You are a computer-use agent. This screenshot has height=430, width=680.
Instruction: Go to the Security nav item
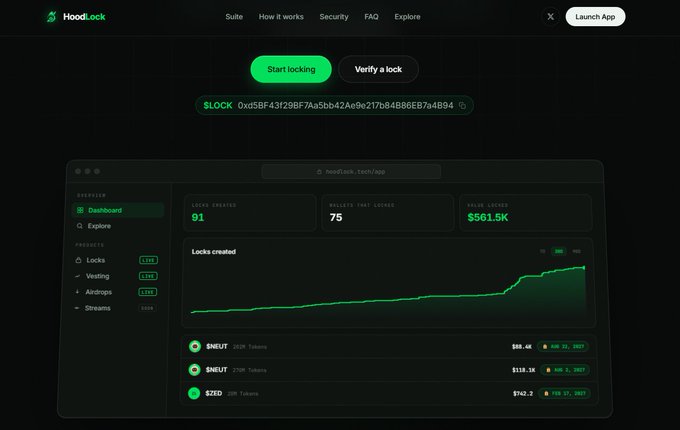[334, 17]
